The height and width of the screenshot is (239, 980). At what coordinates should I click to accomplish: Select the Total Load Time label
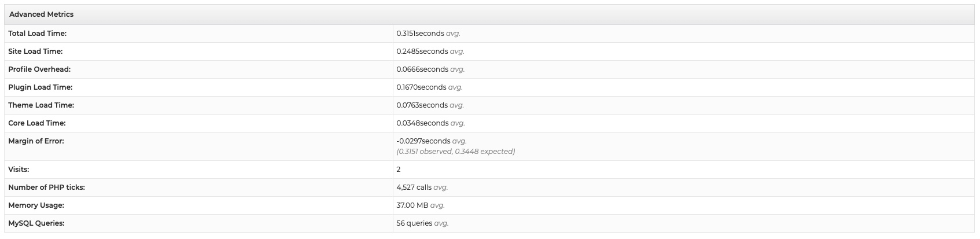point(37,34)
